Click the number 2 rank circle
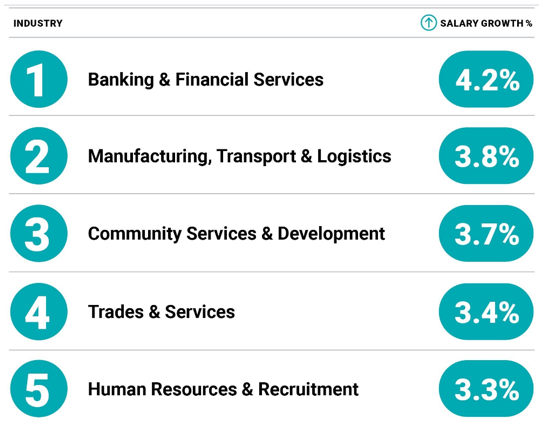The image size is (539, 425). [x=39, y=156]
